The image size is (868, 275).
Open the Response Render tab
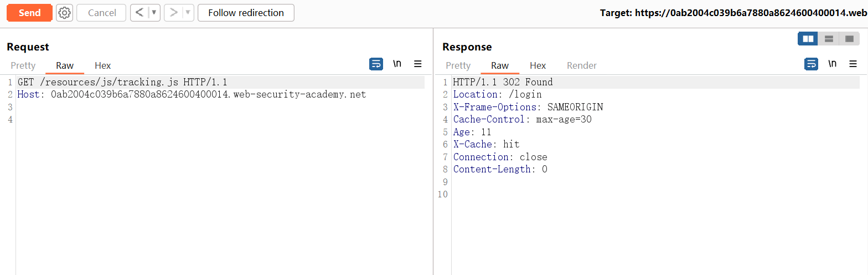[582, 65]
